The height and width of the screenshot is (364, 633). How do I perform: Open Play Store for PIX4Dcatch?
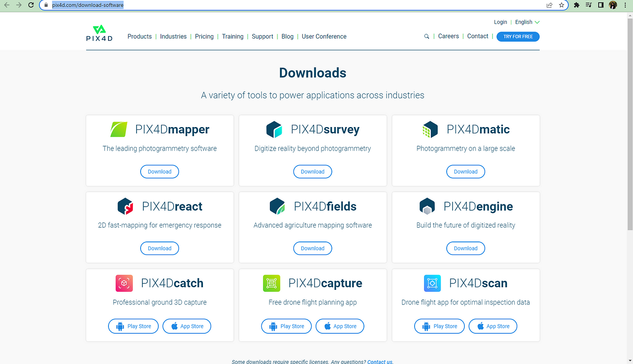(133, 326)
